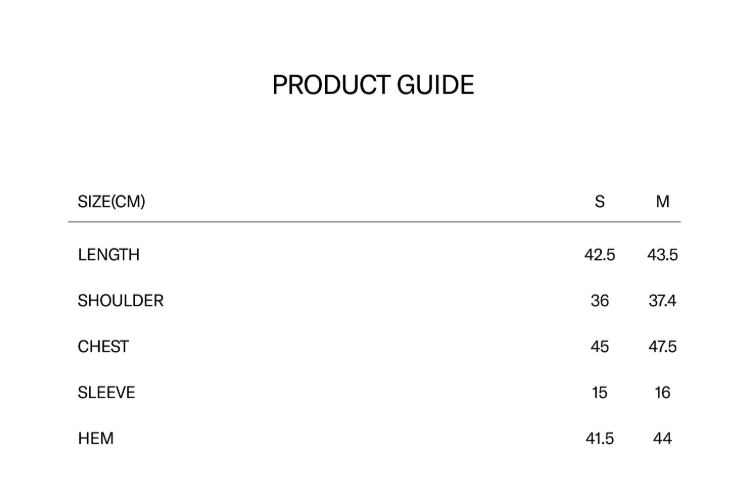The width and height of the screenshot is (735, 487).
Task: Click the CHEST row label
Action: [103, 347]
